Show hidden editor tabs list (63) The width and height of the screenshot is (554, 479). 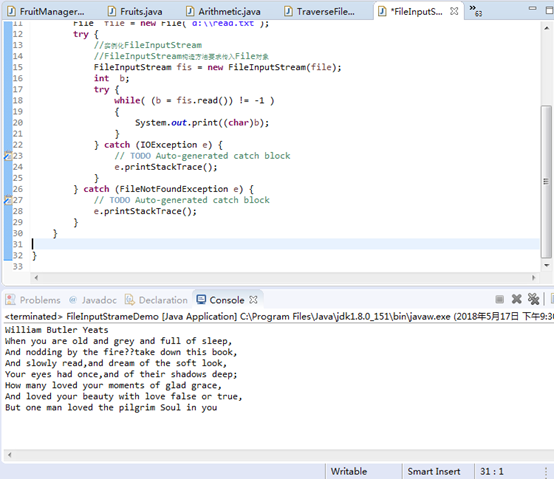pos(476,11)
